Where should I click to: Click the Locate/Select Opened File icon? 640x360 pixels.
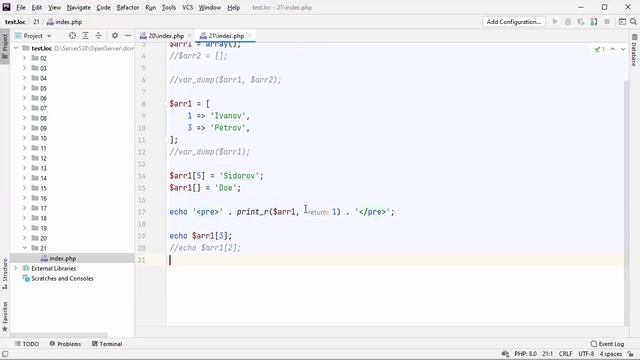pos(72,36)
